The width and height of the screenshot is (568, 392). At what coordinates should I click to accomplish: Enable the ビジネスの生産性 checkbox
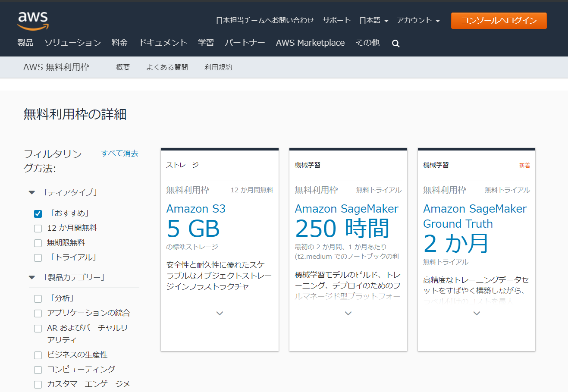(x=38, y=355)
